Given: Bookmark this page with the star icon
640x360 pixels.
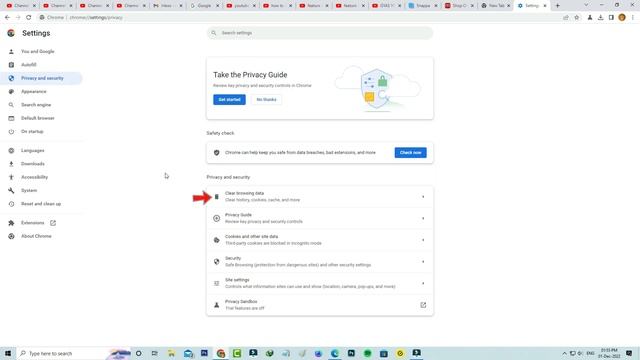Looking at the screenshot, I should click(x=577, y=18).
